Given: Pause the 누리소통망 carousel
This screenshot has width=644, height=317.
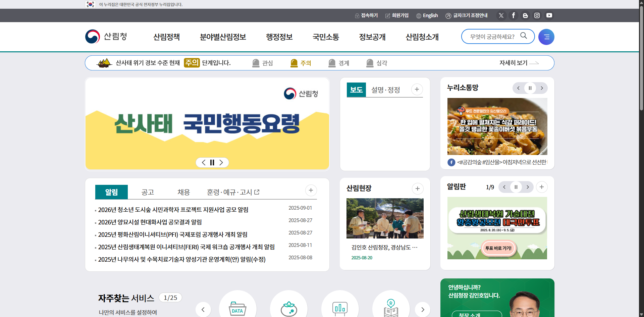Looking at the screenshot, I should [530, 88].
